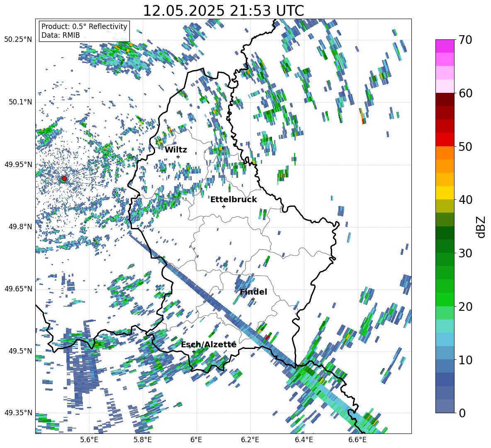The height and width of the screenshot is (448, 491).
Task: Click the 6°E longitude label
Action: click(x=196, y=440)
